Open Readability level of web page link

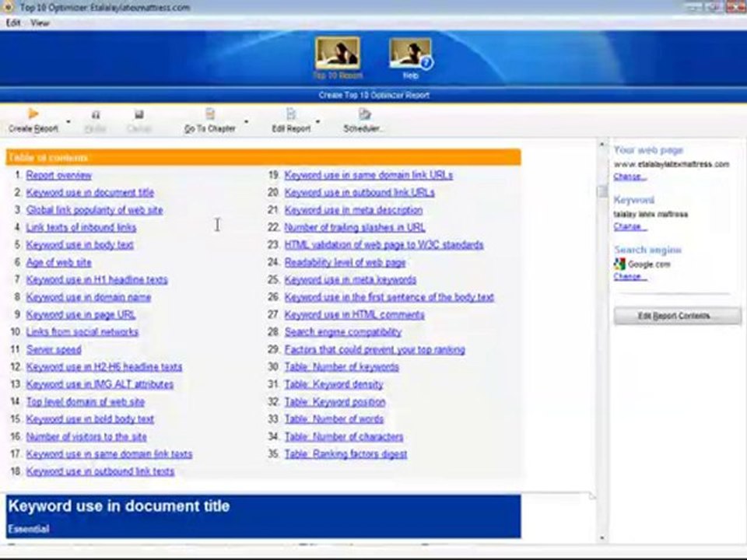[345, 262]
